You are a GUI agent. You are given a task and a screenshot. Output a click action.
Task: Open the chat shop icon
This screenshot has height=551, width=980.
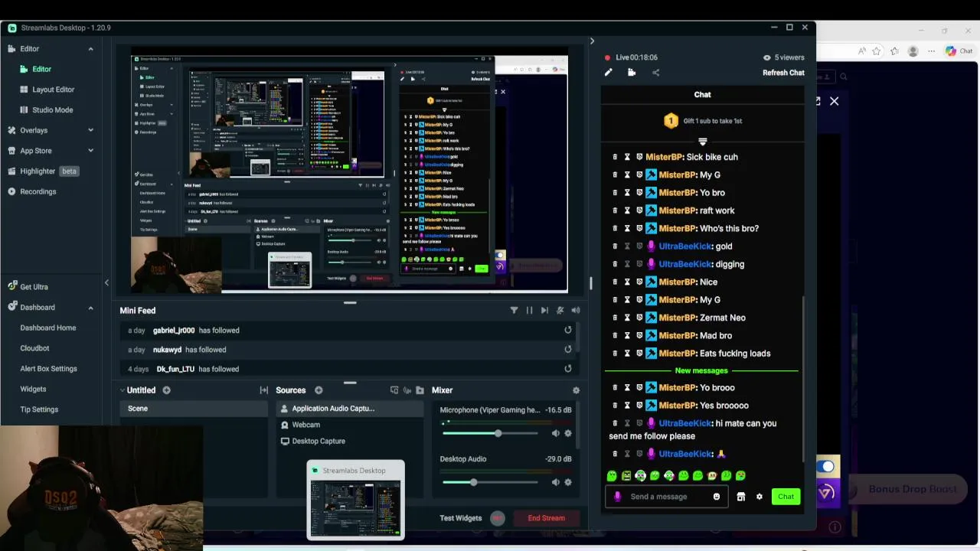[740, 497]
